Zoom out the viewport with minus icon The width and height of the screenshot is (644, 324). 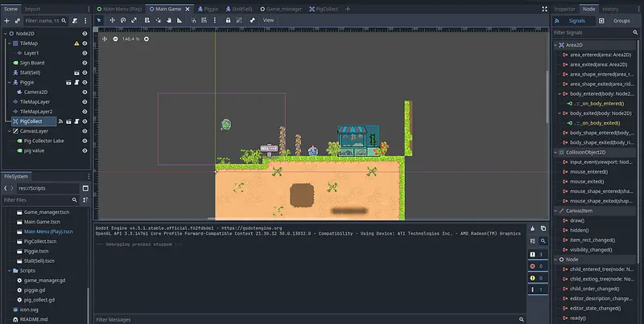click(115, 39)
